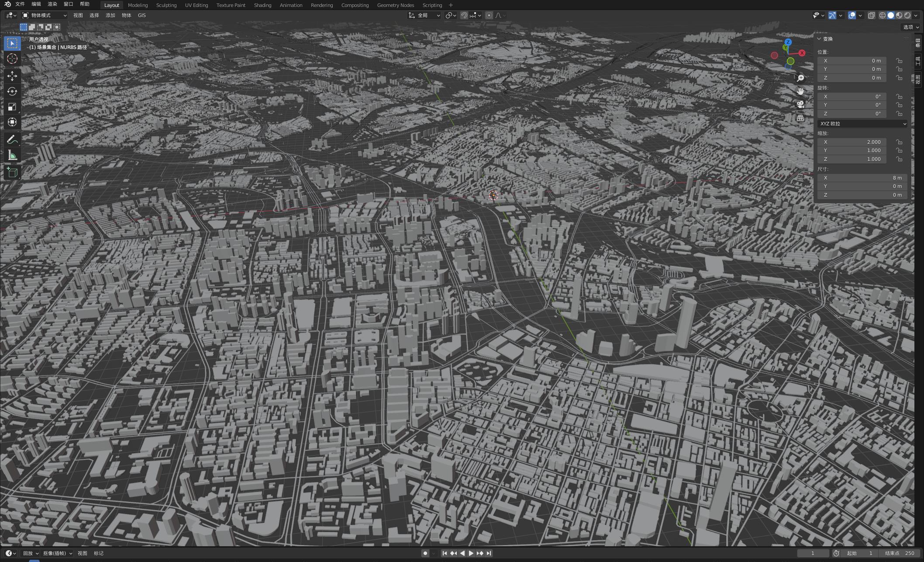Select the Measure tool

pyautogui.click(x=12, y=156)
